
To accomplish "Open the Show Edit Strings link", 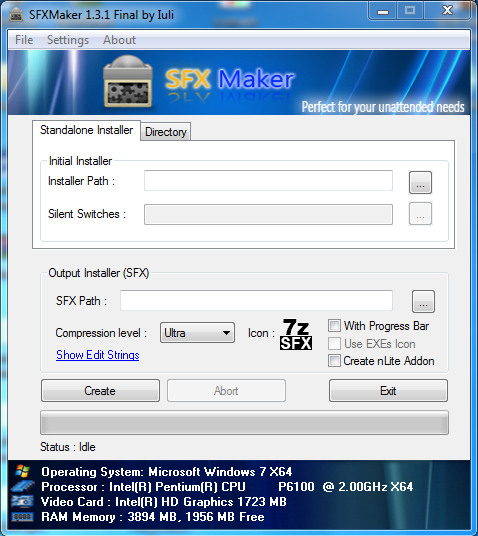I will click(x=98, y=355).
